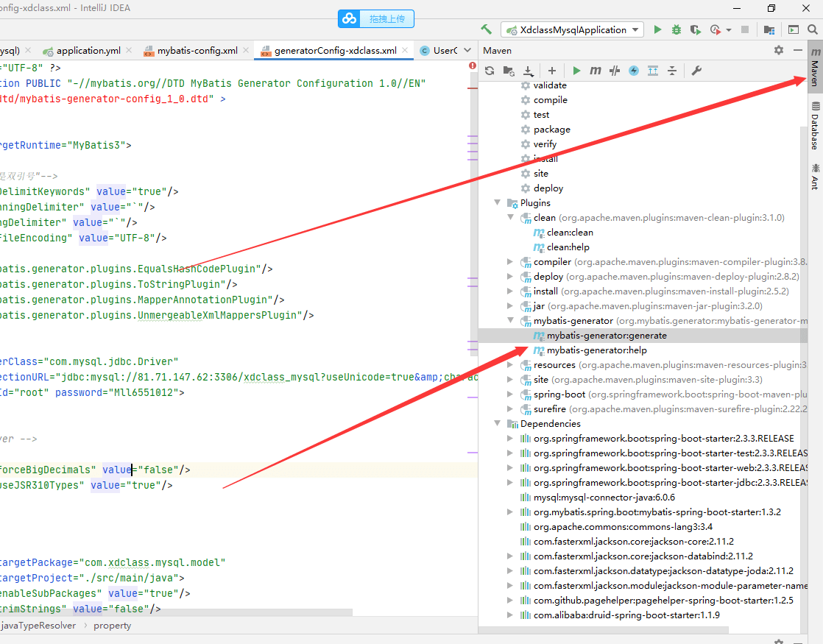Viewport: 823px width, 644px height.
Task: Open dropdown arrow beside profiler icon
Action: point(729,30)
